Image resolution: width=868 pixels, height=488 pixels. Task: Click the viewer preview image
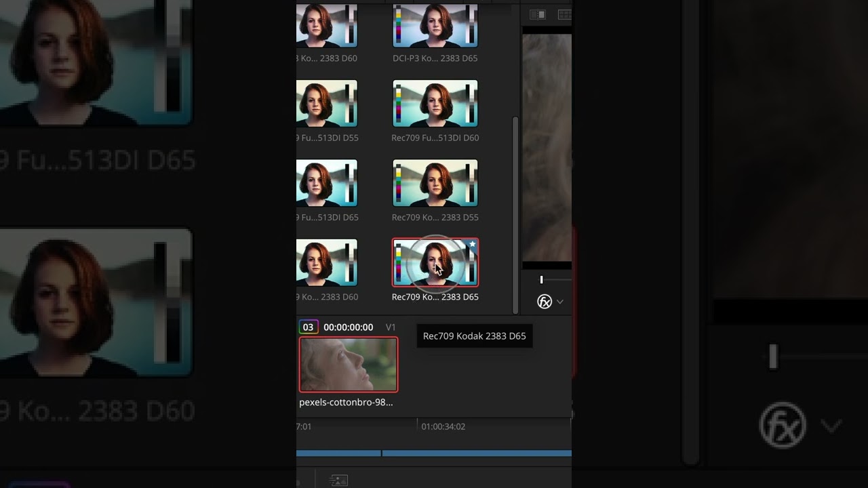[x=547, y=148]
